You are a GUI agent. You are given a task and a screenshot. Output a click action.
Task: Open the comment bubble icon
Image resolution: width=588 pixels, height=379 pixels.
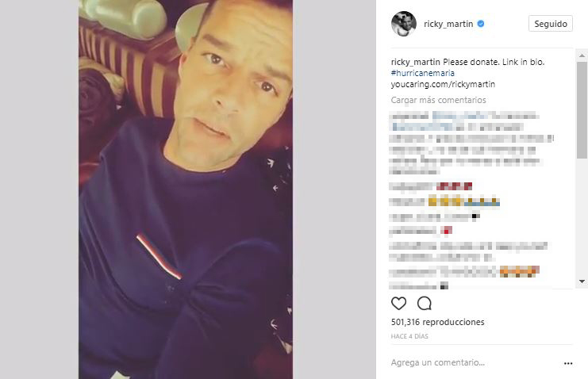pyautogui.click(x=424, y=303)
